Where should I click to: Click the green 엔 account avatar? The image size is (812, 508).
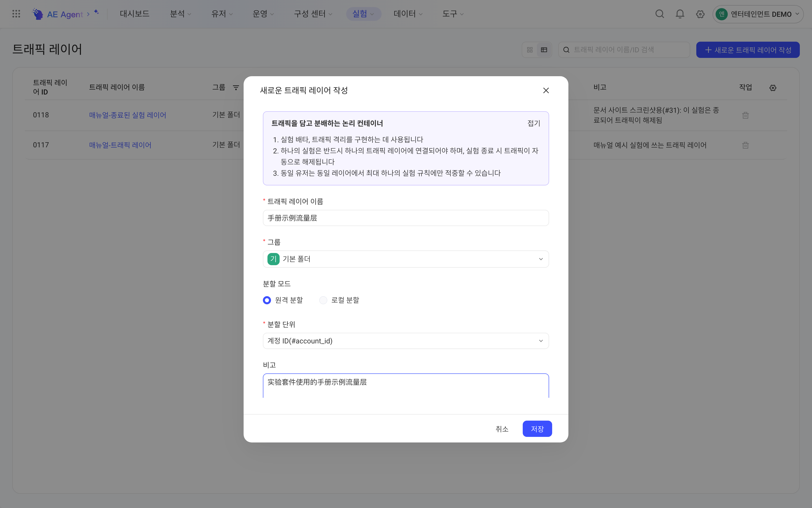click(721, 14)
